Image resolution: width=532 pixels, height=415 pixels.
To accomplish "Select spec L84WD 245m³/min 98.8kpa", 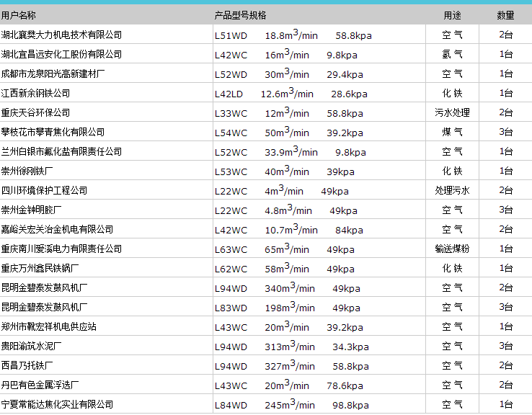I will 292,405.
